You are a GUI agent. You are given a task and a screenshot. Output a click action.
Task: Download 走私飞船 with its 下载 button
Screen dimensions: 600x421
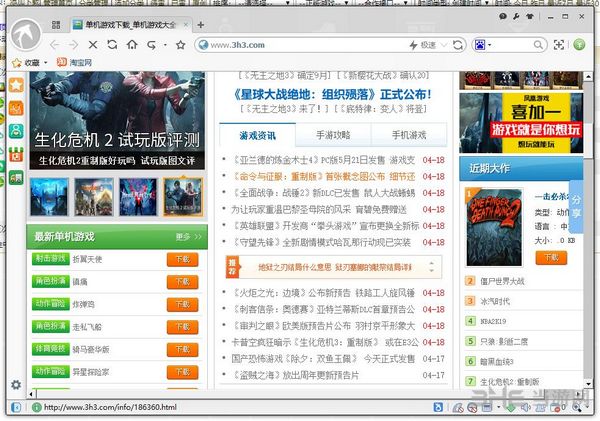pyautogui.click(x=183, y=327)
